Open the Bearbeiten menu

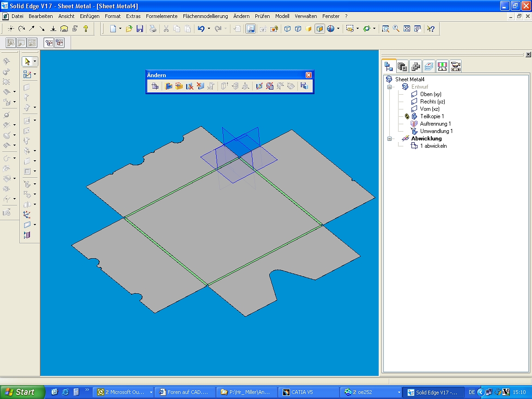(x=41, y=16)
